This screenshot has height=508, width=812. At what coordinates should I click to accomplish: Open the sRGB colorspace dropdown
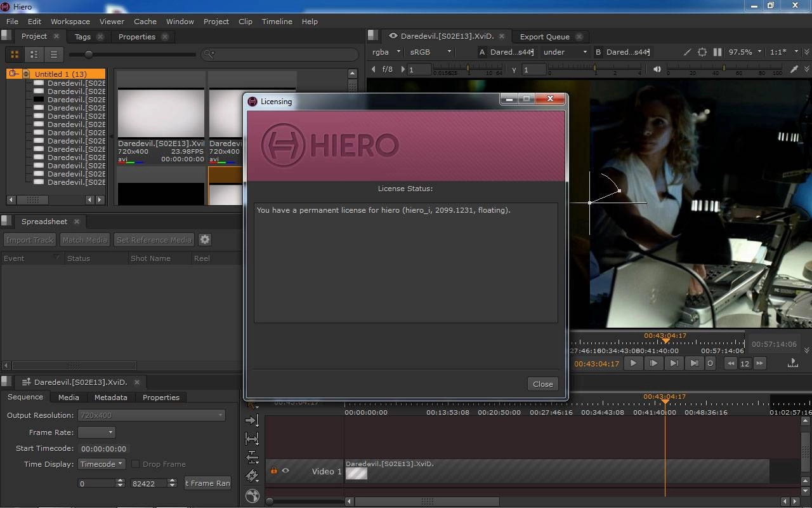click(x=431, y=52)
